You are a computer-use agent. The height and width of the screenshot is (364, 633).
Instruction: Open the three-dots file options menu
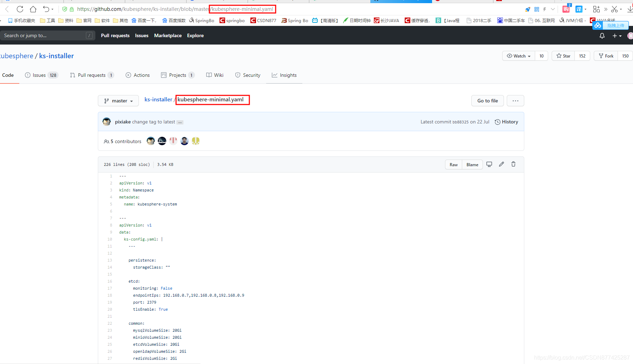point(515,101)
